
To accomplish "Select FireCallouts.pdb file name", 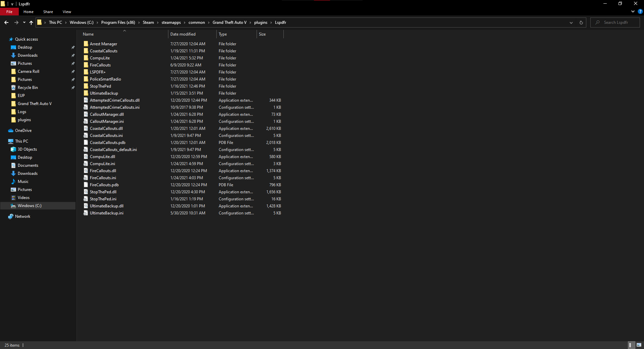I will coord(104,185).
